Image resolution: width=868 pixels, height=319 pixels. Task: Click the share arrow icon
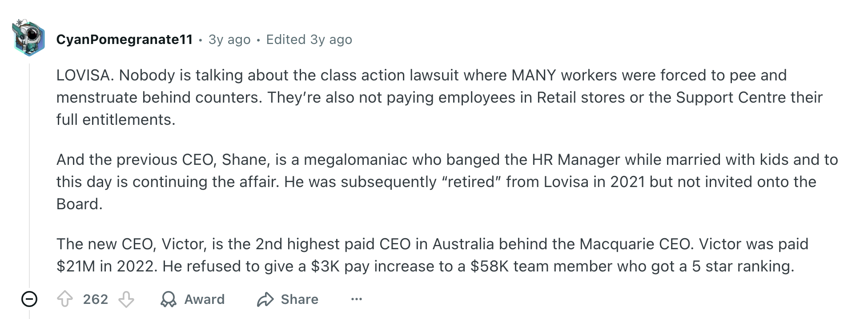pos(265,299)
